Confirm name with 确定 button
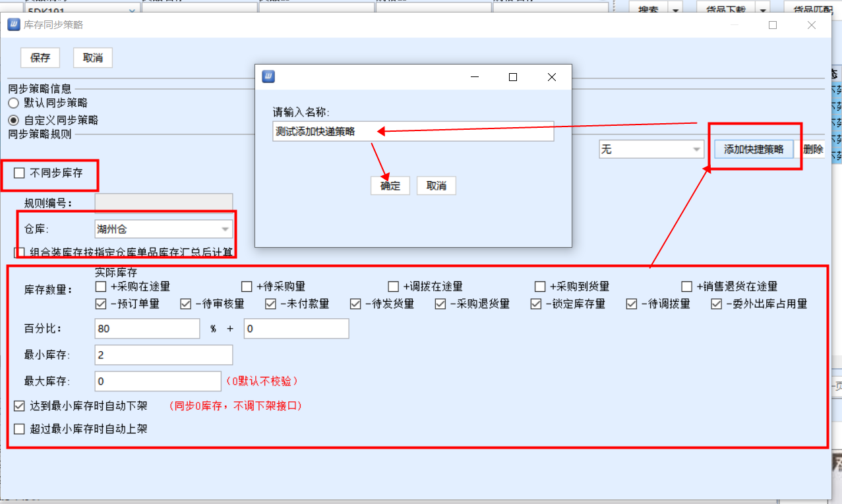Viewport: 842px width, 504px height. coord(390,186)
